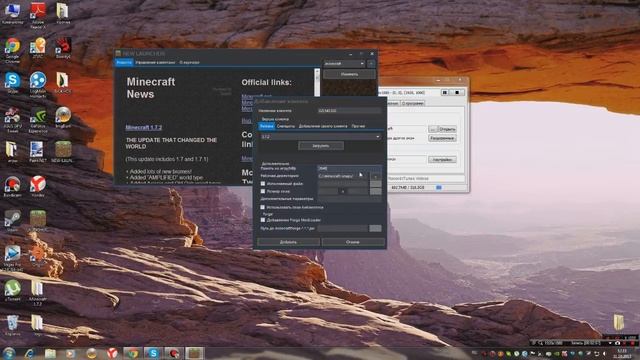Open the add own client tab
The height and width of the screenshot is (360, 640).
323,126
